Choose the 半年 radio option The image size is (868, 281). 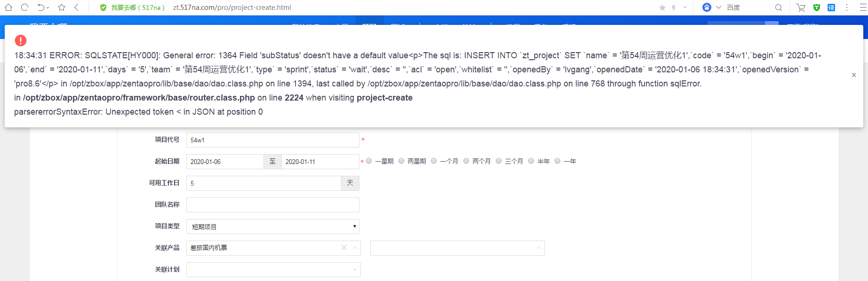[x=531, y=161]
